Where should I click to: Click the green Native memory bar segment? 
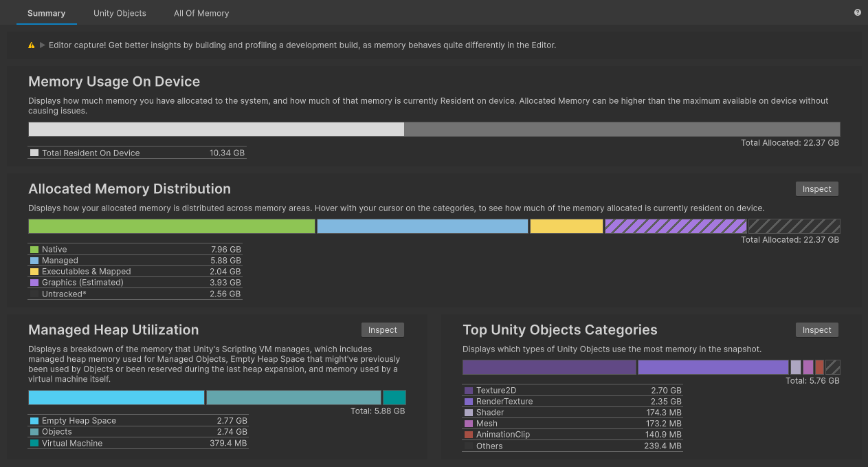click(171, 226)
